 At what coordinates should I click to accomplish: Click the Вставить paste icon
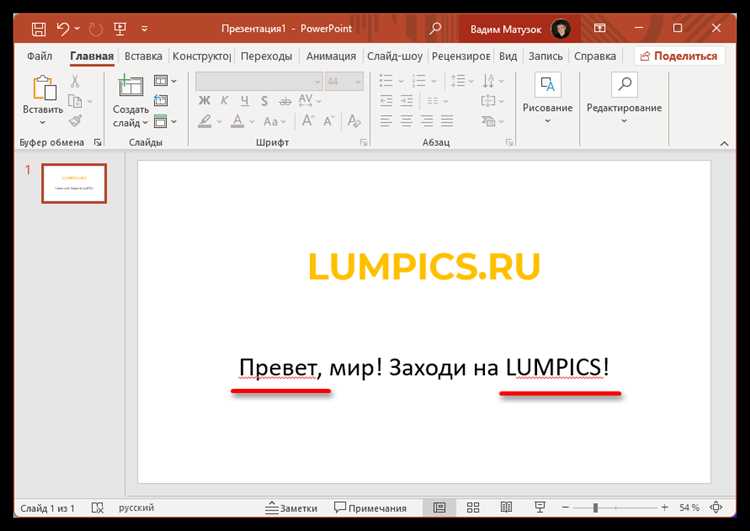pyautogui.click(x=44, y=88)
